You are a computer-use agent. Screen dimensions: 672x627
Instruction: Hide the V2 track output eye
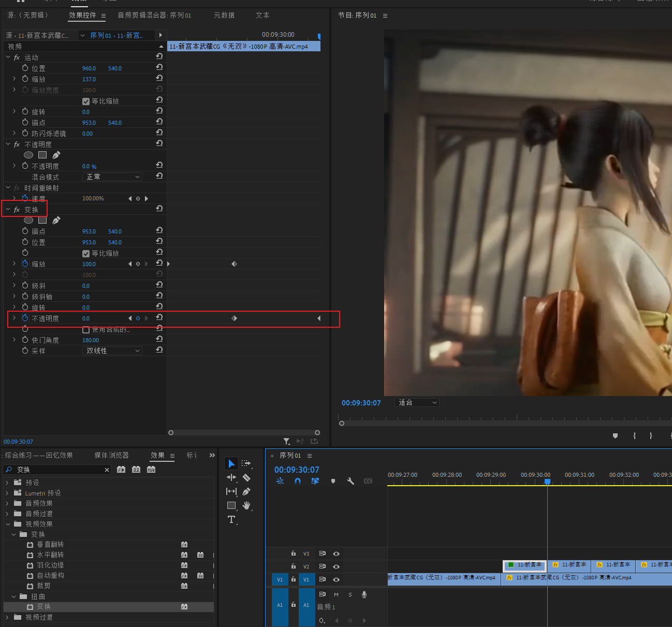pos(336,566)
